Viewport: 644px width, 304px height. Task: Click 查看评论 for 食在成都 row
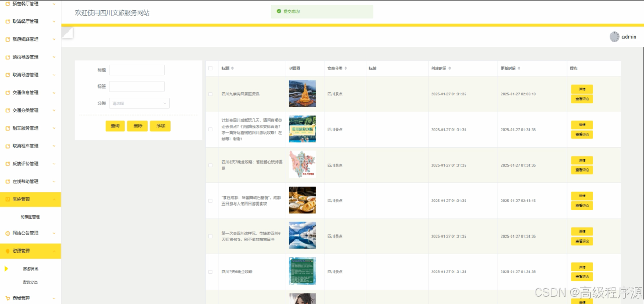pos(582,206)
